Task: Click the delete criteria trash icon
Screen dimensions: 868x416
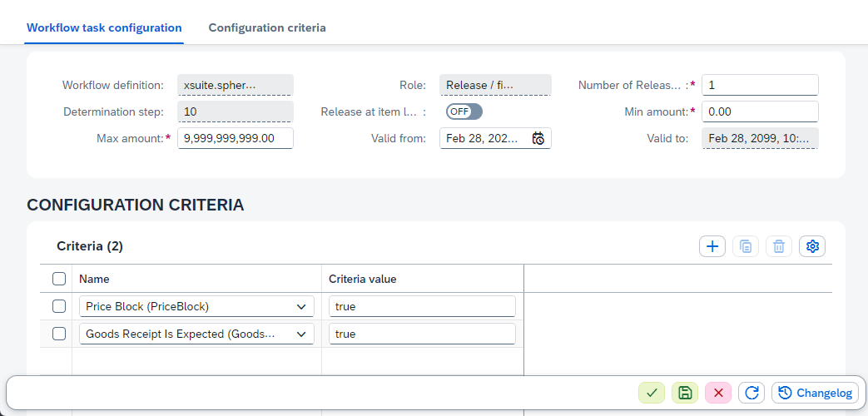Action: (779, 246)
